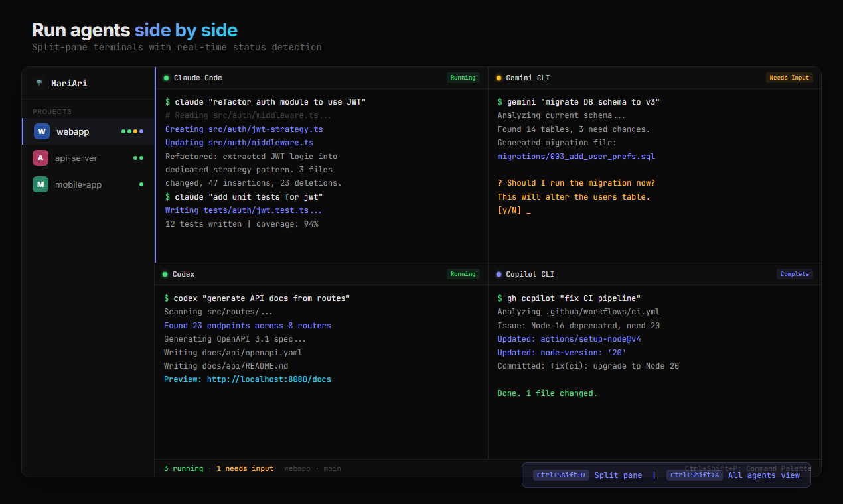Open the mobile-app project in sidebar
Screen dimensions: 843x504
78,184
